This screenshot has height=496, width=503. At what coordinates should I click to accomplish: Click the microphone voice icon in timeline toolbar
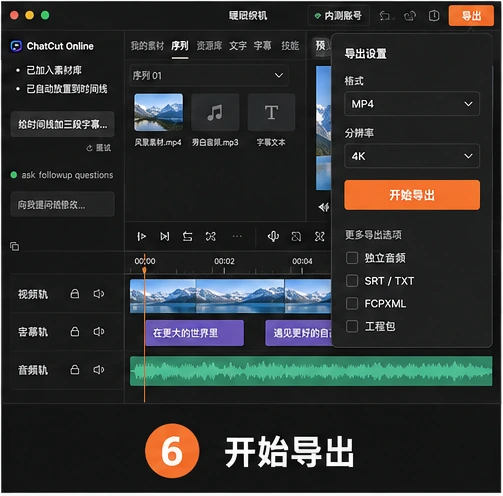tap(273, 237)
